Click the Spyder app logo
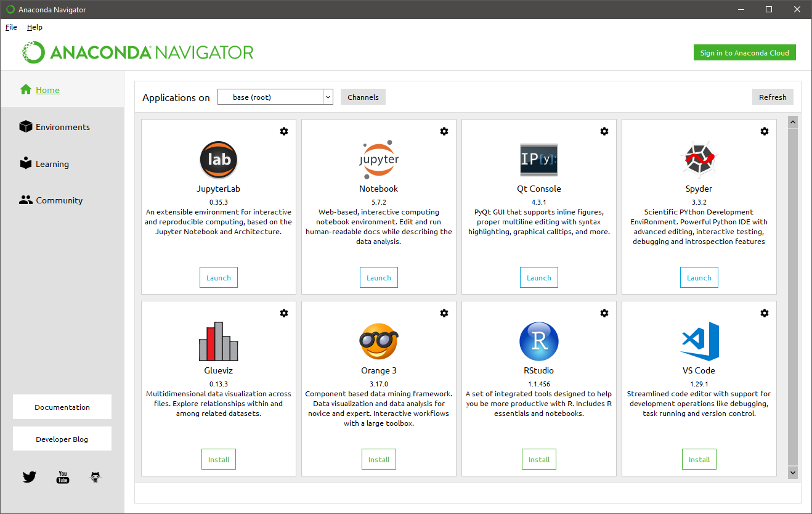812x514 pixels. pos(699,160)
